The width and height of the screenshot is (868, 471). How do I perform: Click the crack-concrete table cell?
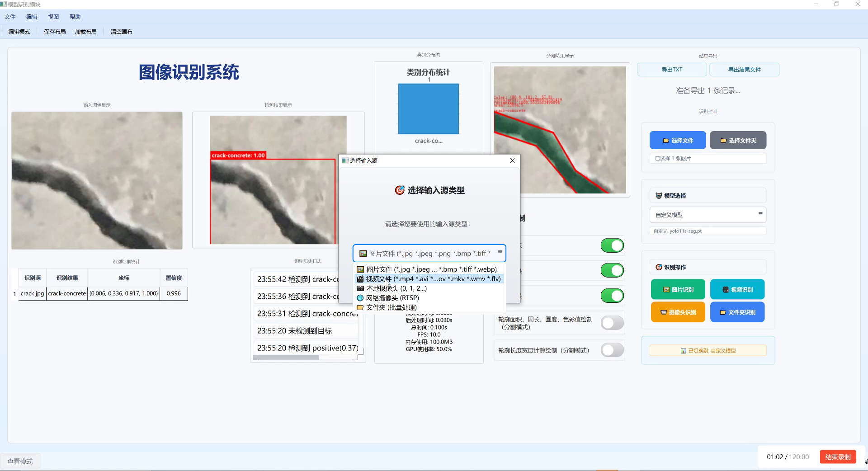pyautogui.click(x=67, y=293)
